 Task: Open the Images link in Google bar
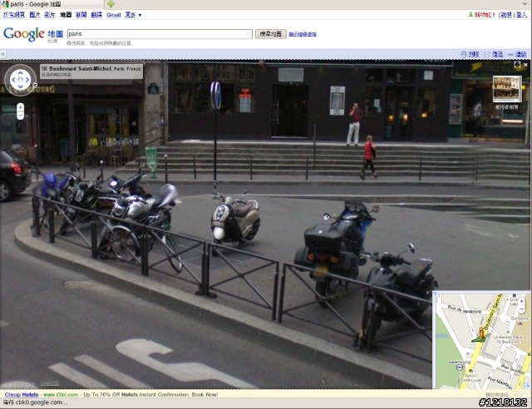point(35,15)
